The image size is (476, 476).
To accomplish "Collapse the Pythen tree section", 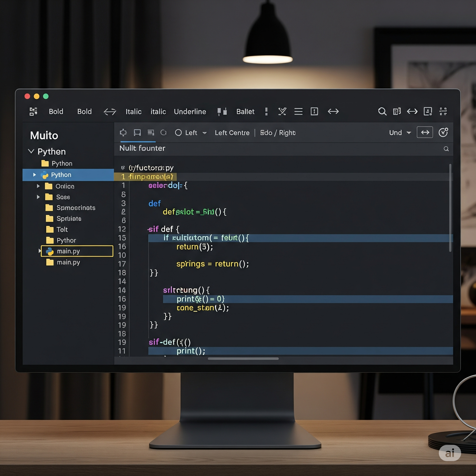I will (31, 151).
